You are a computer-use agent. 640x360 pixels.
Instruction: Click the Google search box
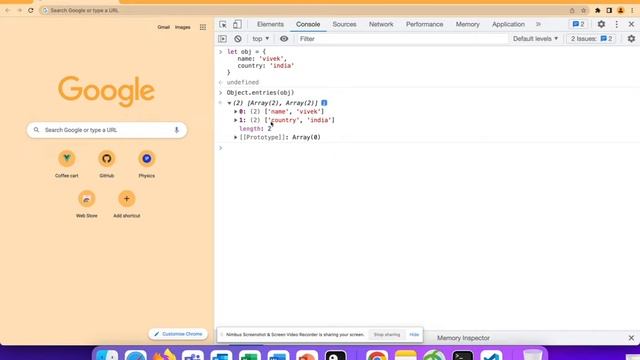point(107,130)
